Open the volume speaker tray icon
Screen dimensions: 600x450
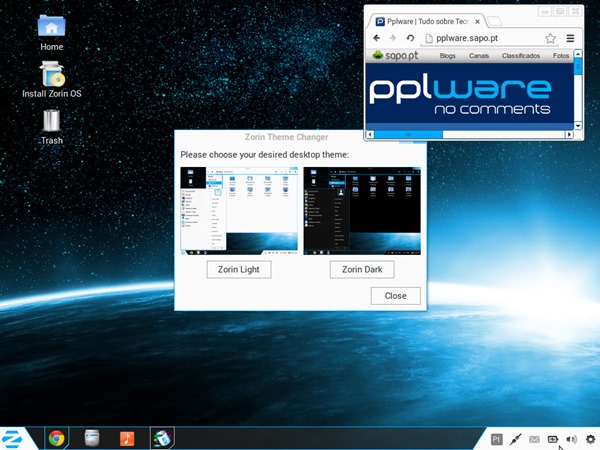(x=572, y=439)
